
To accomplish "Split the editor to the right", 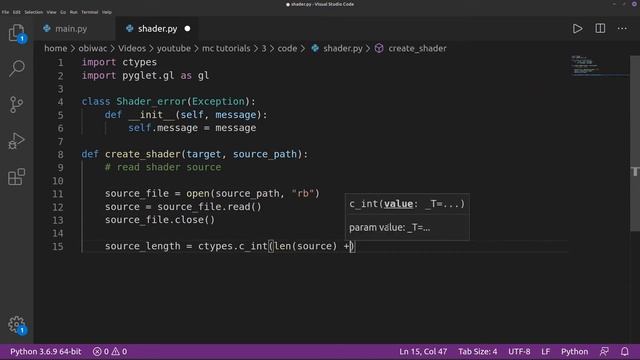I will click(600, 29).
